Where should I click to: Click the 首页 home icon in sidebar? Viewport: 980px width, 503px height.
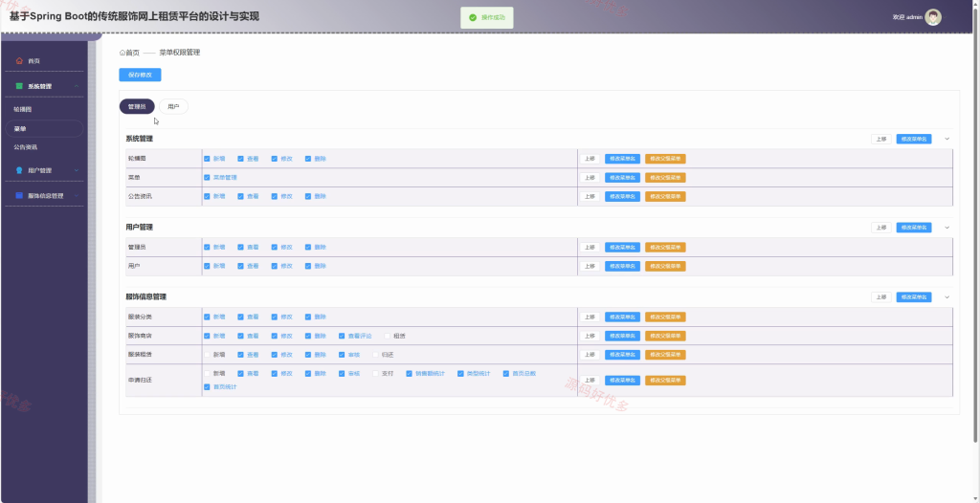(x=19, y=61)
